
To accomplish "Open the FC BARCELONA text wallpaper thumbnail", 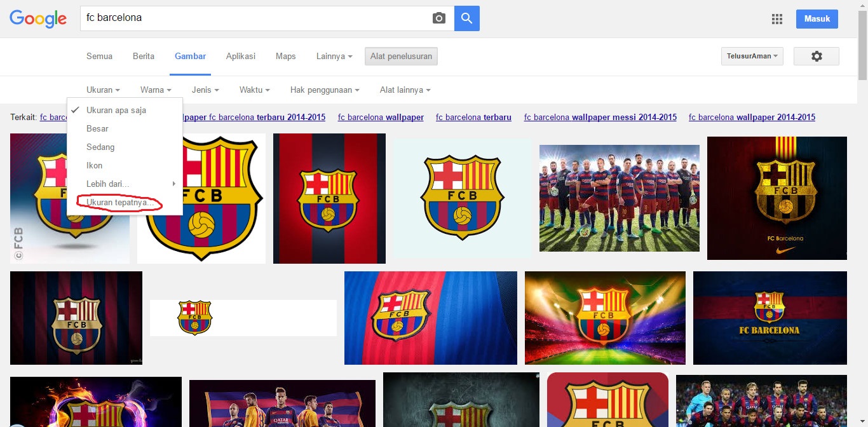I will 770,318.
